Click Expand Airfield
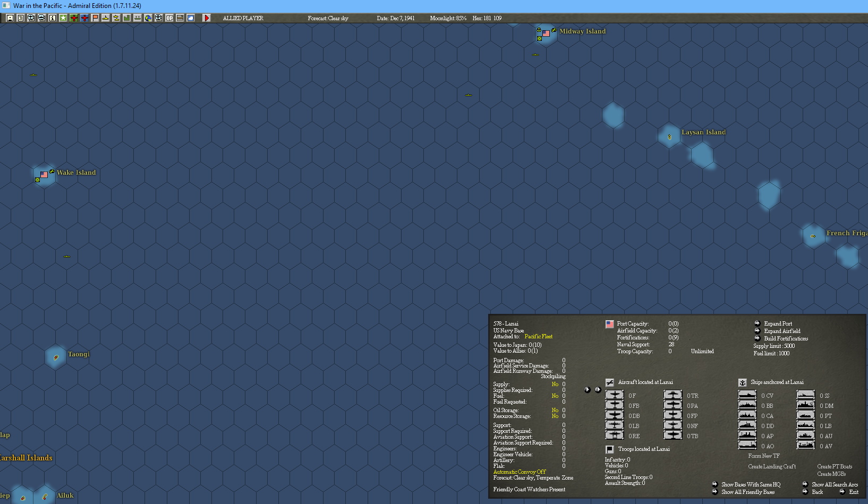 click(782, 331)
